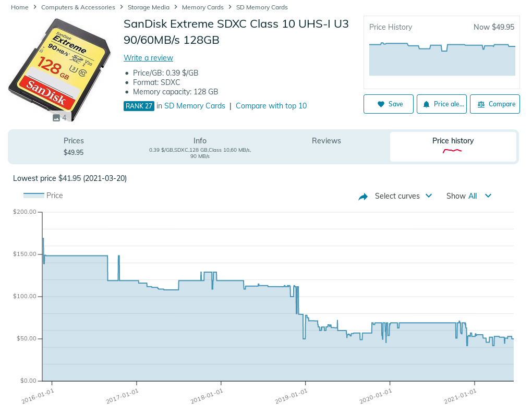The height and width of the screenshot is (415, 532).
Task: Open Memory Cards breadcrumb
Action: 203,7
